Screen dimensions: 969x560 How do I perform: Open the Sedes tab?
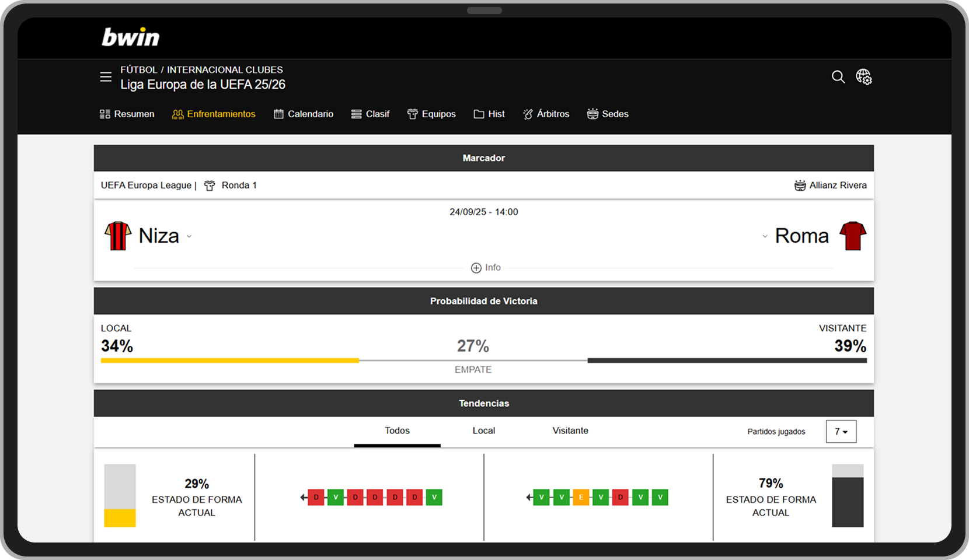608,114
